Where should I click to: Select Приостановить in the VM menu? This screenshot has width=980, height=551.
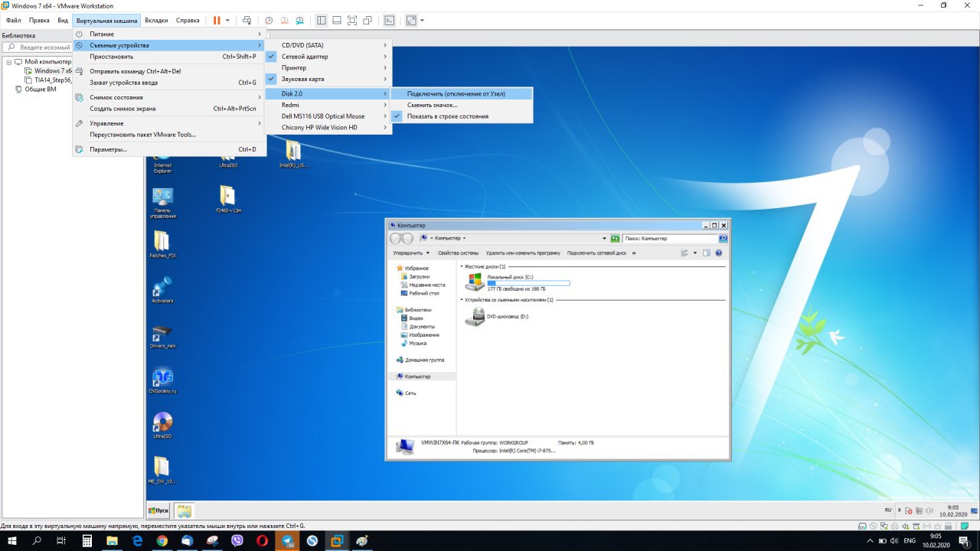point(169,57)
